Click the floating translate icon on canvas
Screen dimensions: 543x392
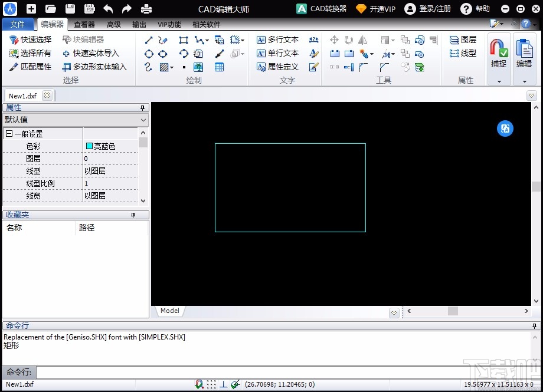coord(505,129)
